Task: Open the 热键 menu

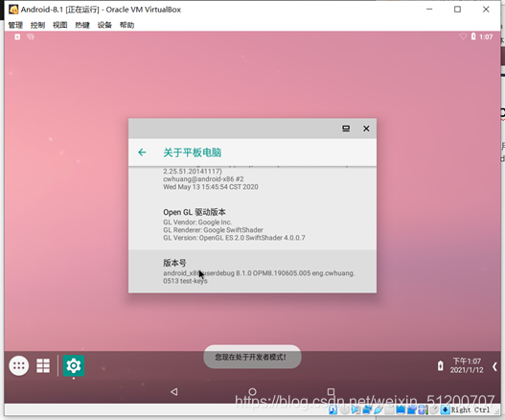Action: (x=82, y=25)
